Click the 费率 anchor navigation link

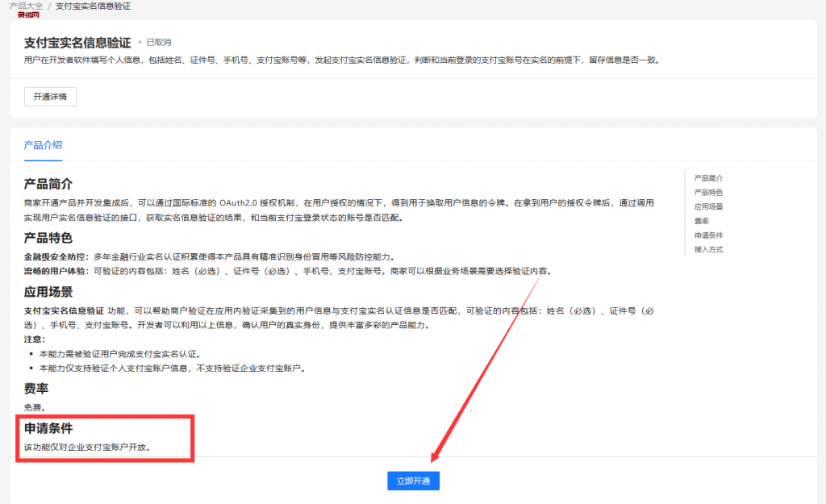point(702,220)
